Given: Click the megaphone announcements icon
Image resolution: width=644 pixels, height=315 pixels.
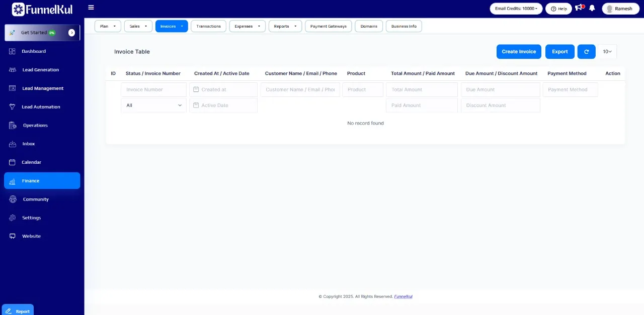Looking at the screenshot, I should pyautogui.click(x=579, y=8).
